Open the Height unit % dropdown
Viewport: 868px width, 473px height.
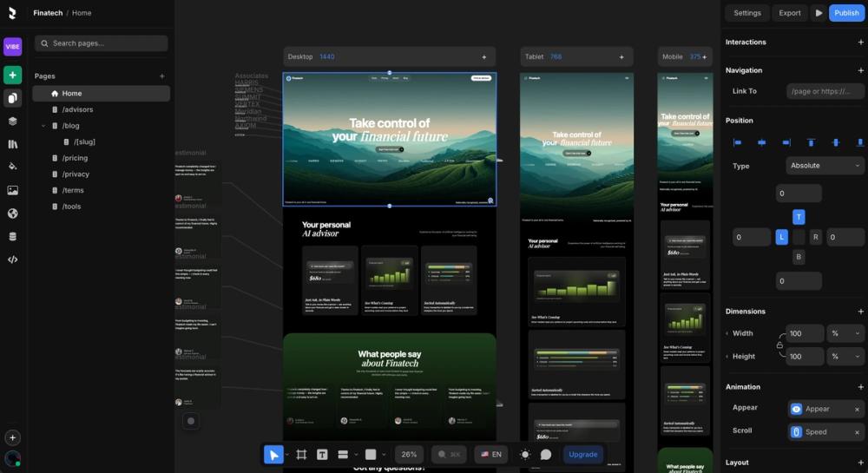tap(845, 357)
